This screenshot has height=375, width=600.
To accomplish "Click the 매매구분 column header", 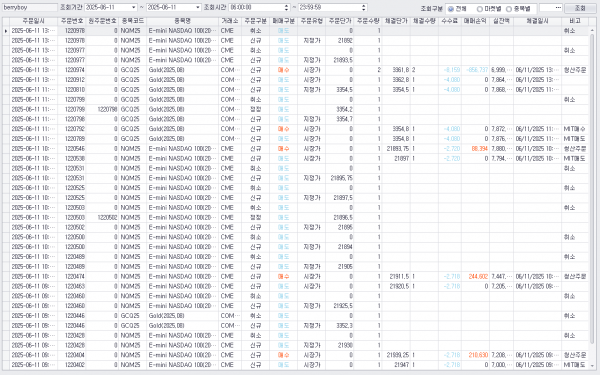I will (283, 21).
